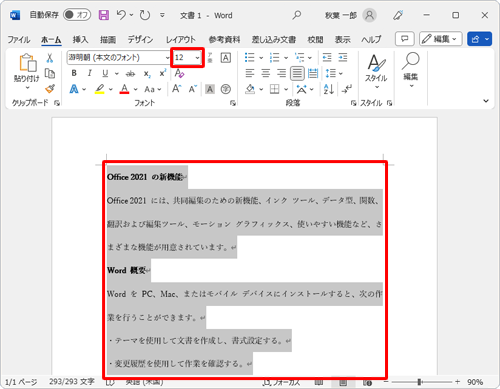Viewport: 500px width, 389px height.
Task: Toggle Italic formatting
Action: point(89,73)
